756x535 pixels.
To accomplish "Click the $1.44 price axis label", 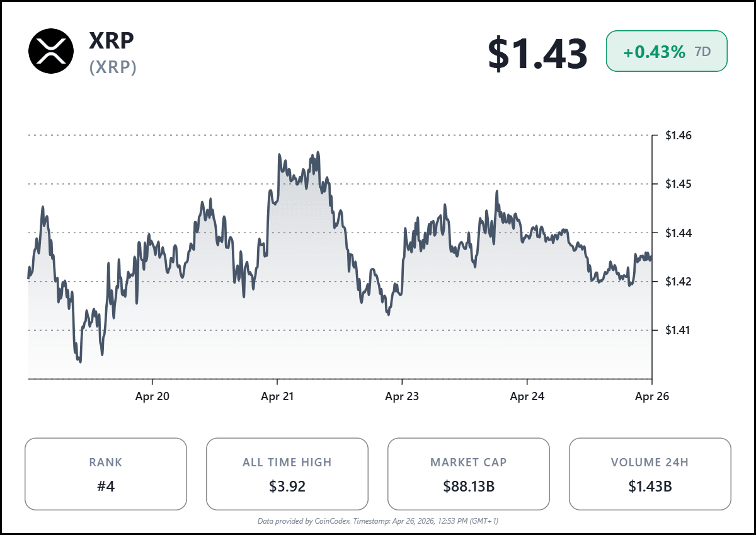I will coord(679,233).
